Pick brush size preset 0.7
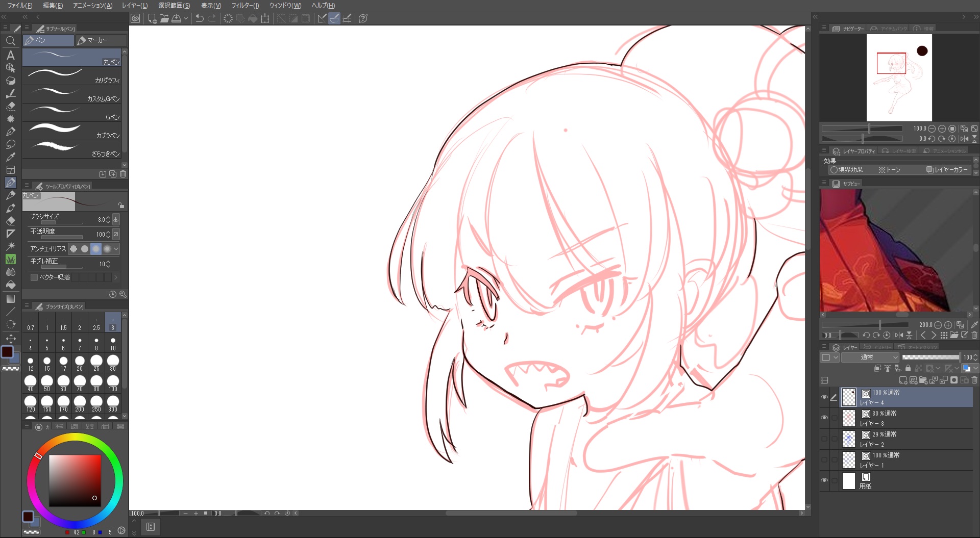The image size is (980, 538). 31,323
